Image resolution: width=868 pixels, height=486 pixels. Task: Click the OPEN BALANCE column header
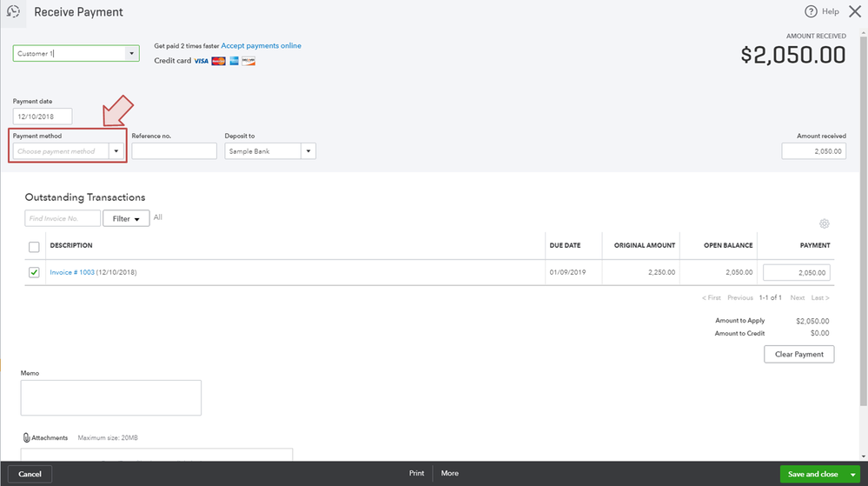click(728, 245)
